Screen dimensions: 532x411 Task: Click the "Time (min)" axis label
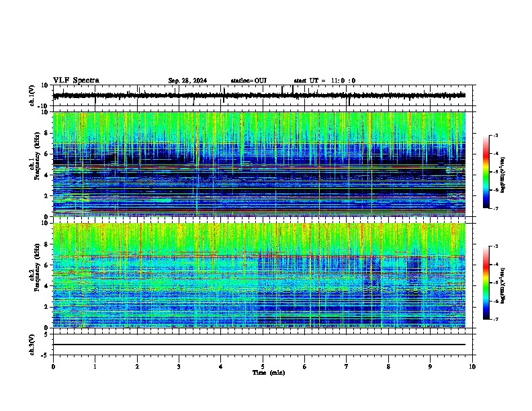click(269, 373)
